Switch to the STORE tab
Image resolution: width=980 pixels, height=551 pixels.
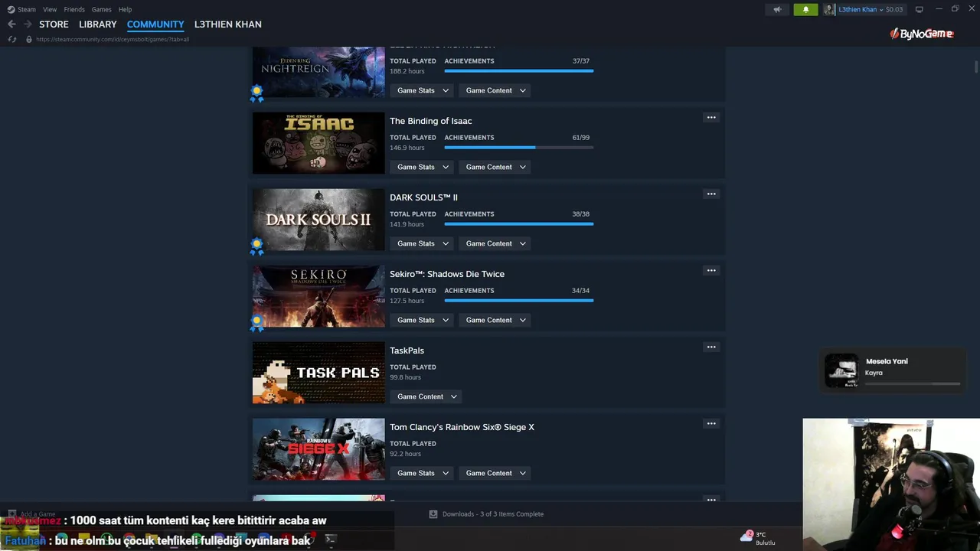tap(54, 24)
